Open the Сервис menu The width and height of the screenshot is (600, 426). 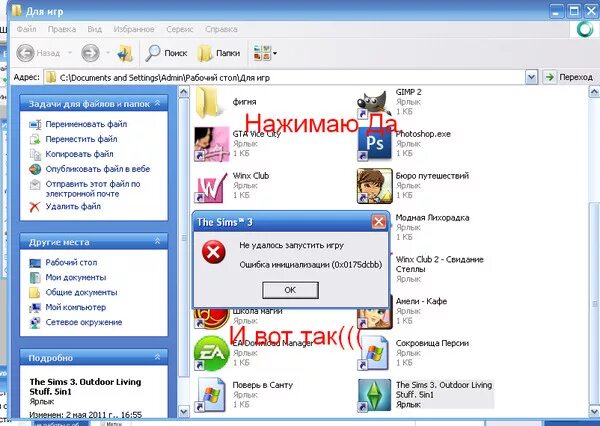coord(180,29)
